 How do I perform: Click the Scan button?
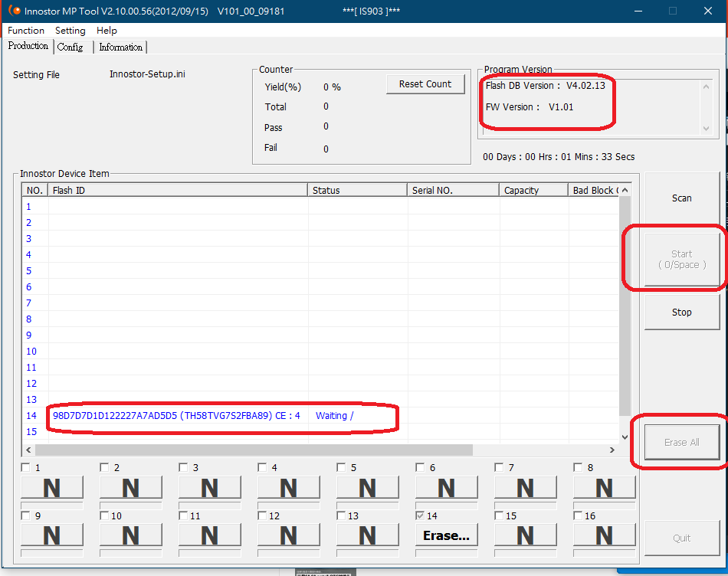click(681, 198)
